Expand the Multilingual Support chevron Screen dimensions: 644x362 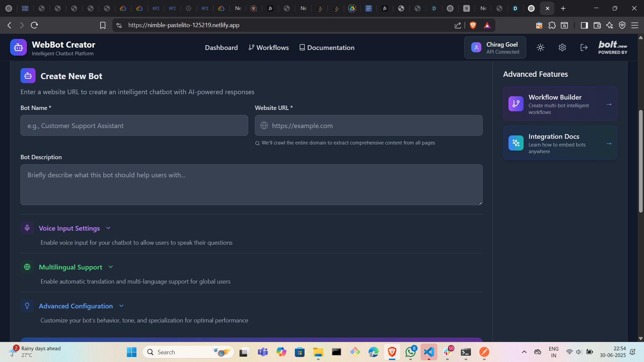111,267
